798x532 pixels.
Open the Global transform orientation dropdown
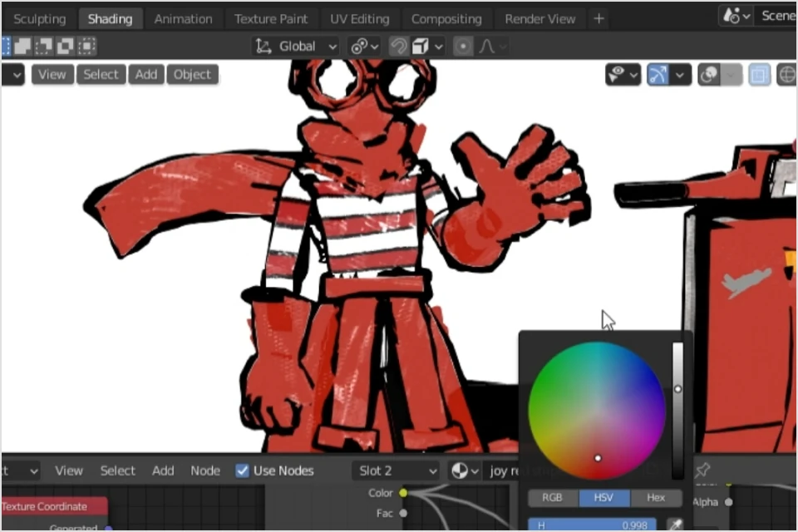(x=296, y=47)
